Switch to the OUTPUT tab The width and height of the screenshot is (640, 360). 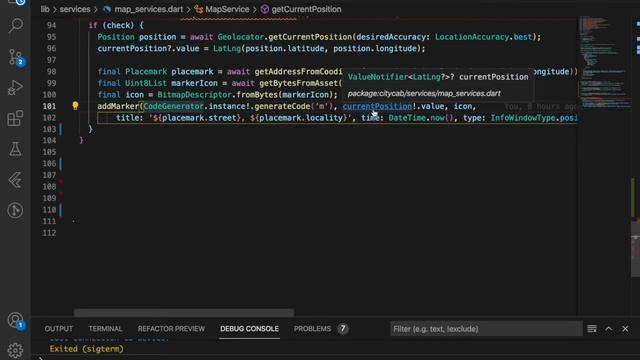pos(59,329)
